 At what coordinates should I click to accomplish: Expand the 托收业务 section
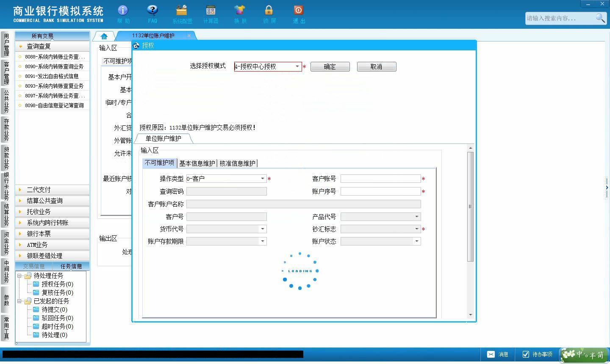53,212
